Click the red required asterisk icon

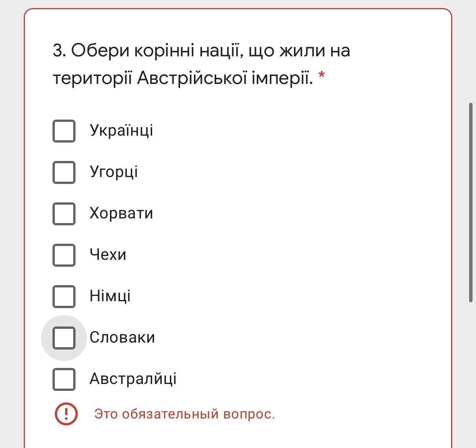[322, 75]
